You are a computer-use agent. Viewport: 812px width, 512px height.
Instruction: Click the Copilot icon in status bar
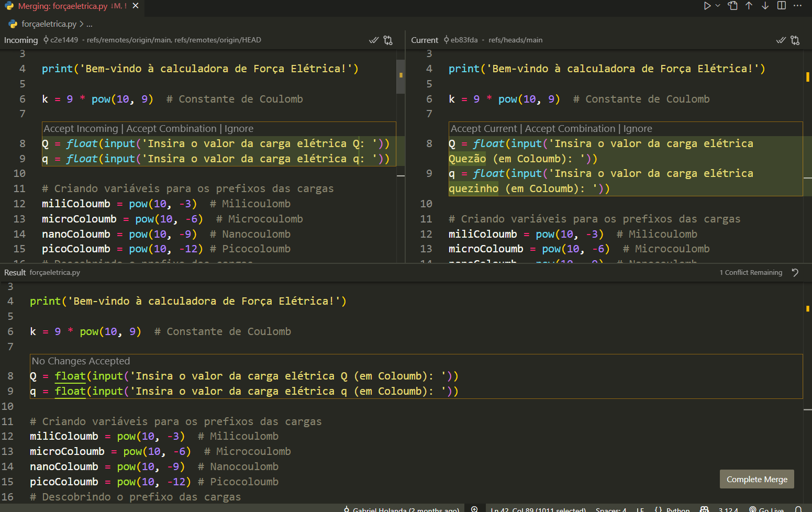pos(705,509)
